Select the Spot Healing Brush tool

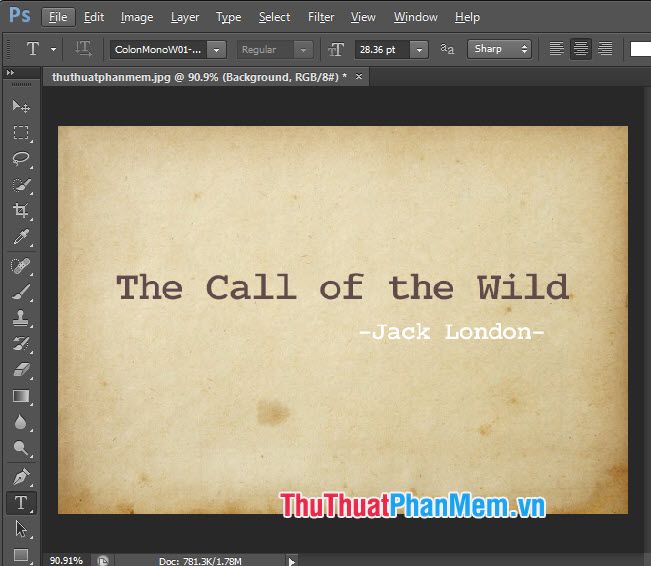click(x=21, y=266)
